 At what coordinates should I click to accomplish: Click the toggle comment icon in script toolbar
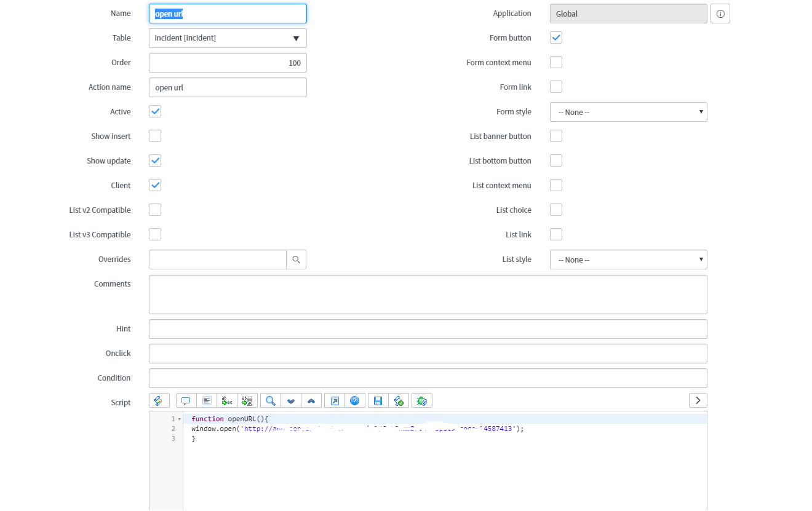[186, 401]
